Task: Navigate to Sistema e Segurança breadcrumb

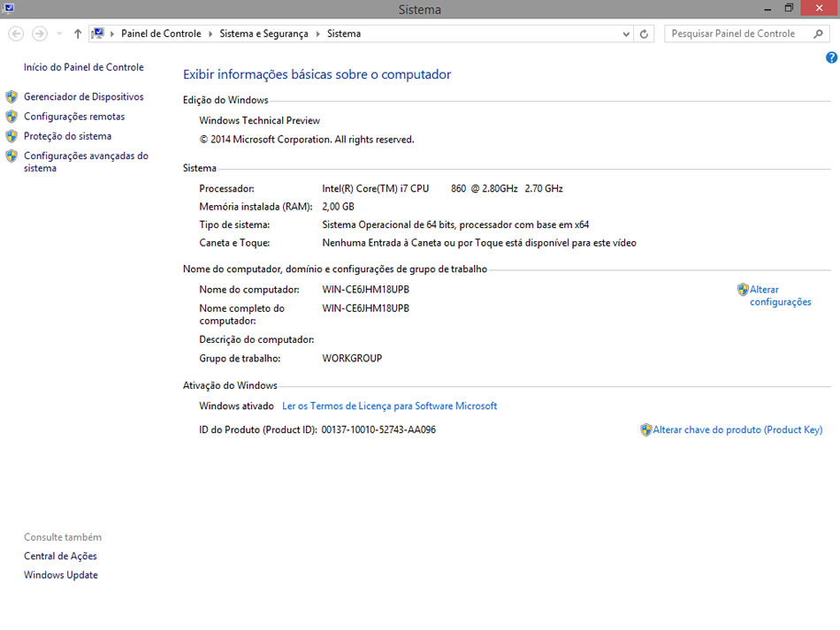Action: pos(263,34)
